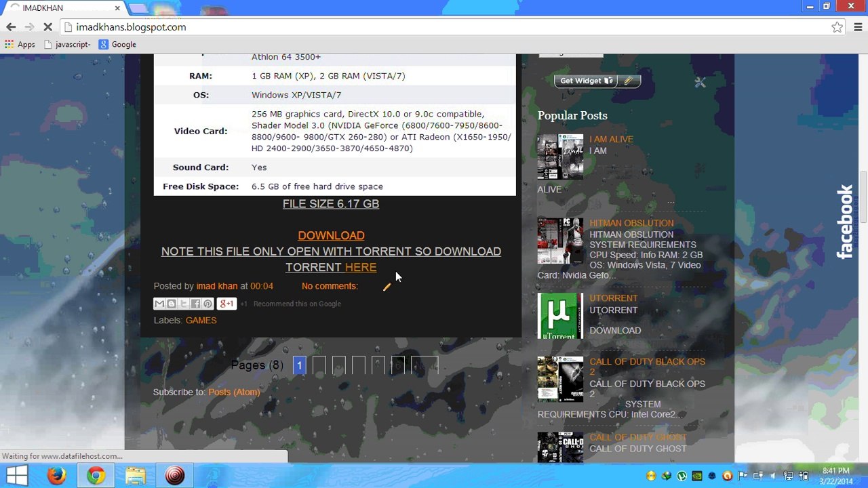Click the battery power tray icon

(804, 476)
